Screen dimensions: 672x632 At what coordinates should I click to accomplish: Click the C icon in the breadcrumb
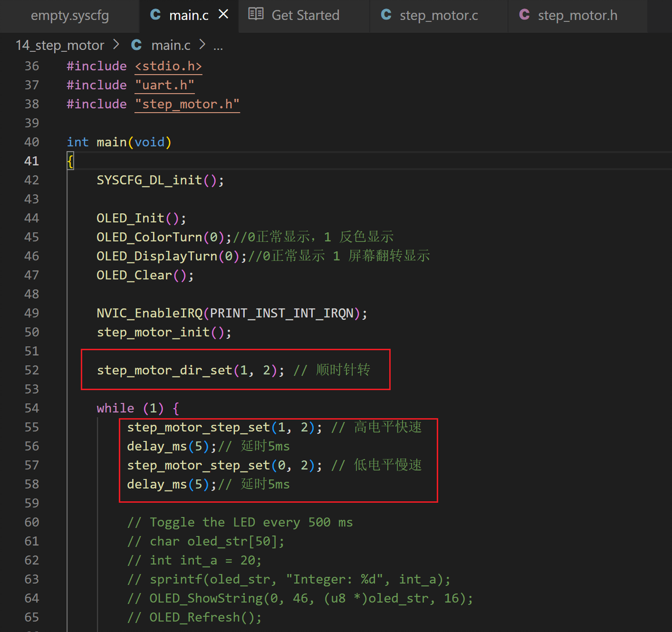[137, 45]
